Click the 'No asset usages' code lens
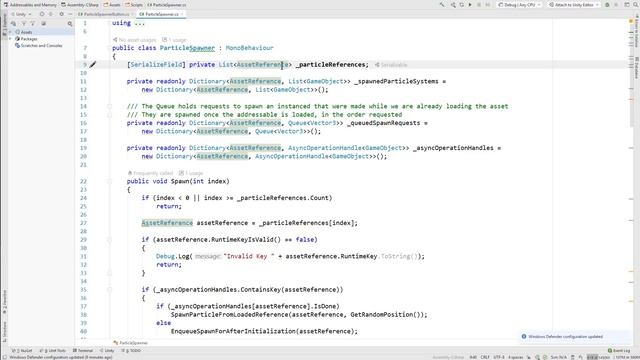 135,40
